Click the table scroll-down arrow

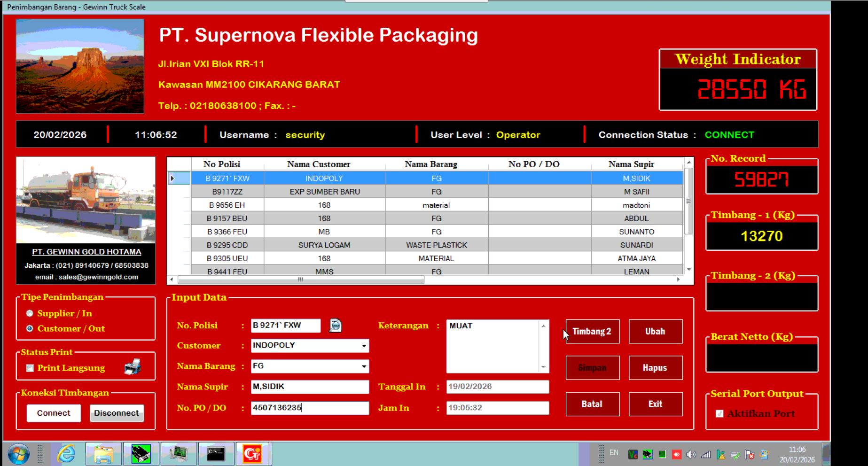688,269
